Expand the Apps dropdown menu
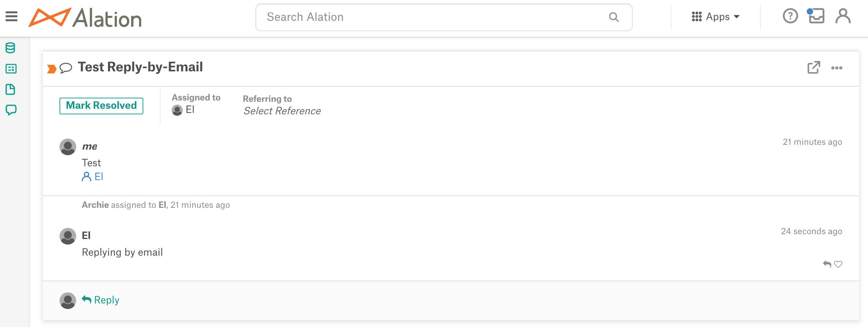Image resolution: width=868 pixels, height=327 pixels. point(715,17)
